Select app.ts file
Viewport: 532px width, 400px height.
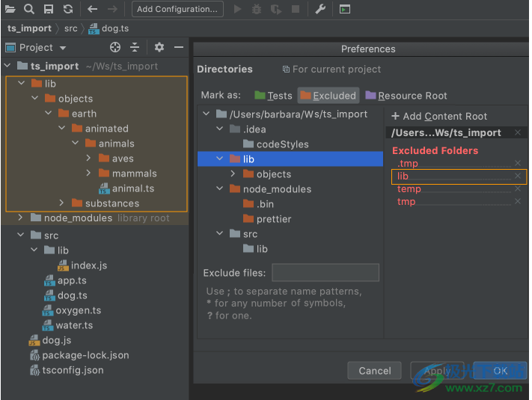pyautogui.click(x=66, y=280)
